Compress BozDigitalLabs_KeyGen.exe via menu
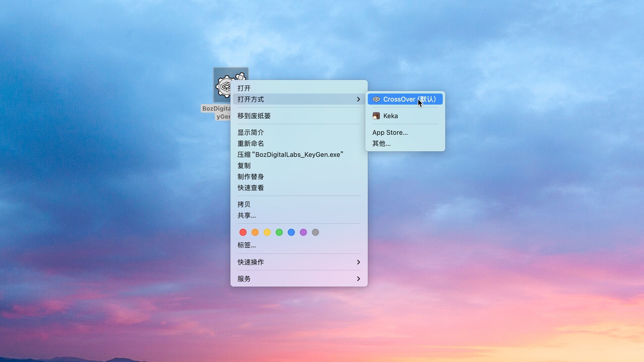This screenshot has width=644, height=362. click(290, 155)
